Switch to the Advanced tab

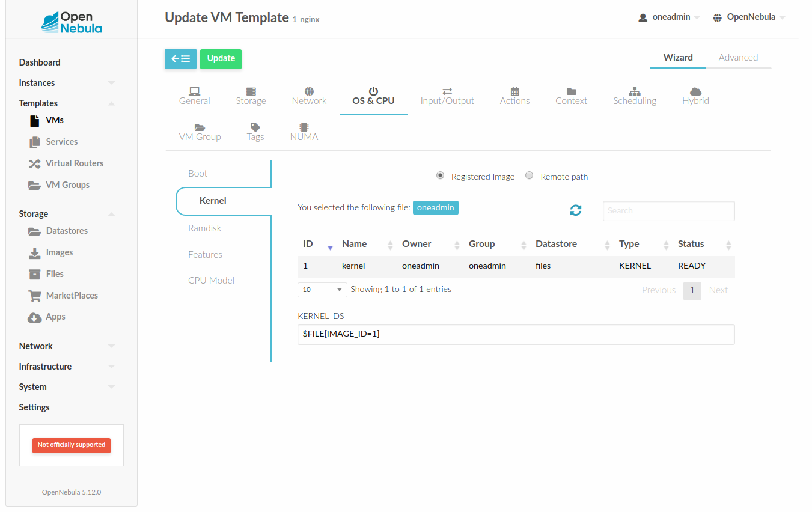[738, 58]
